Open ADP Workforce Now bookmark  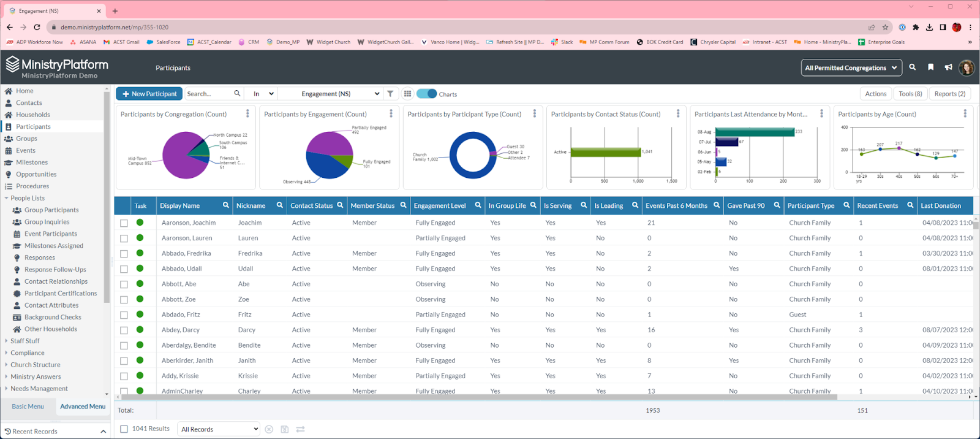tap(35, 42)
